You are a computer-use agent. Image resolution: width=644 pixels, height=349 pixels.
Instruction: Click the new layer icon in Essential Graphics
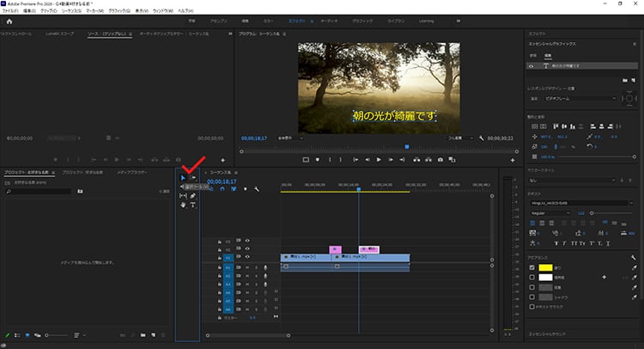click(x=633, y=81)
